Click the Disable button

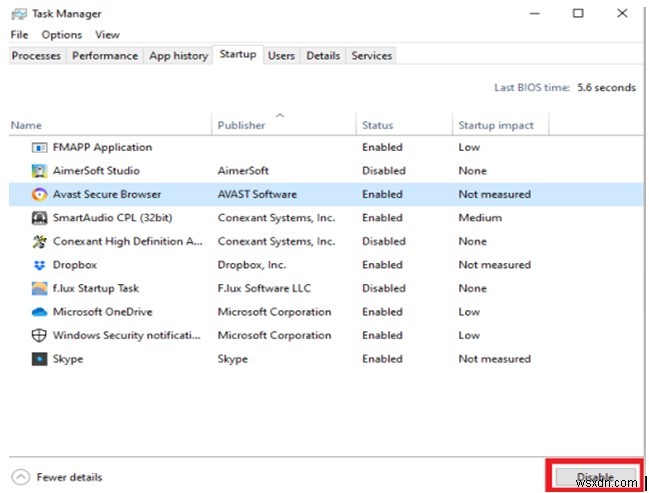point(596,477)
